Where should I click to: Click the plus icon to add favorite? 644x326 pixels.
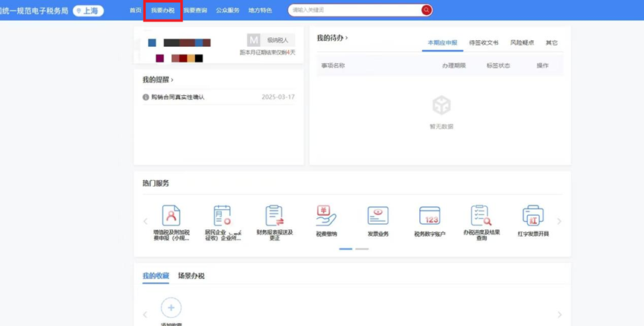(x=171, y=307)
